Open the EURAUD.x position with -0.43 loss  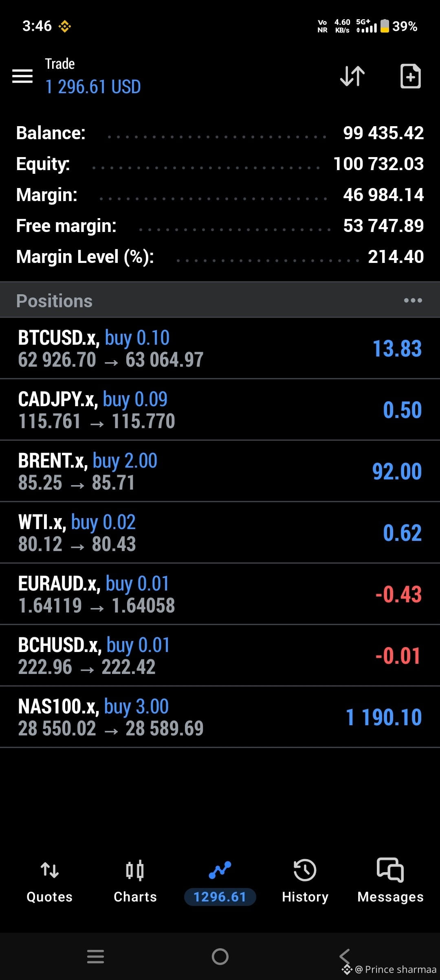coord(220,594)
